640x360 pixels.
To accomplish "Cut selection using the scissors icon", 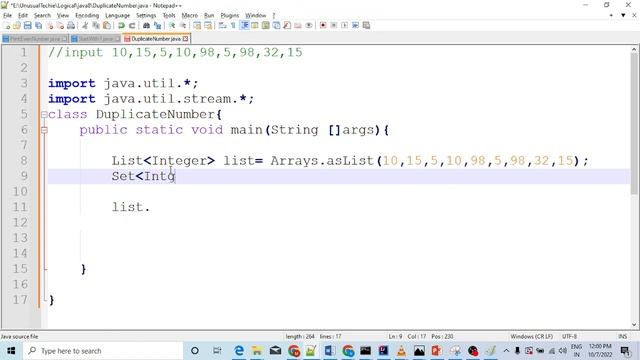I will pyautogui.click(x=85, y=26).
